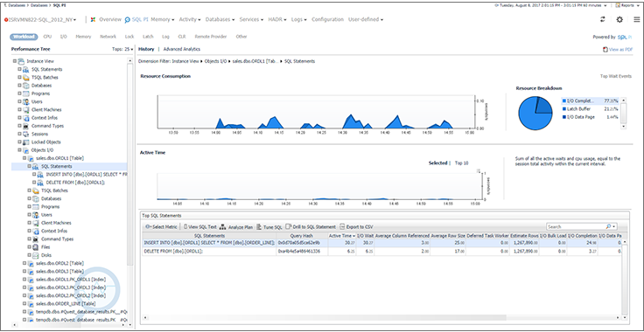The image size is (644, 332).
Task: Click the Files icon under ORDL1
Action: pyautogui.click(x=36, y=247)
